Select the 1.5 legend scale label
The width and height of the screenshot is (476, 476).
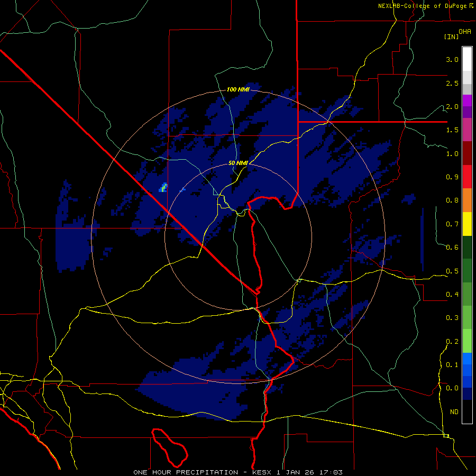coord(452,130)
